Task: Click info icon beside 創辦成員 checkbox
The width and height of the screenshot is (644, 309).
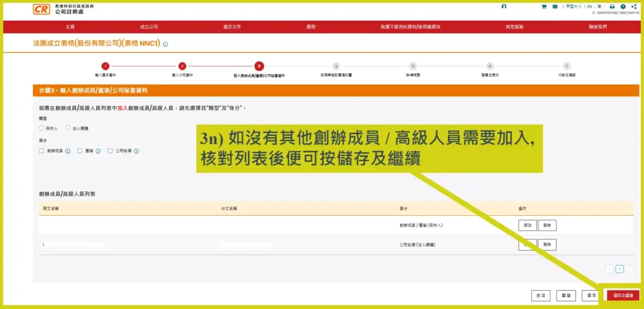Action: click(x=69, y=151)
